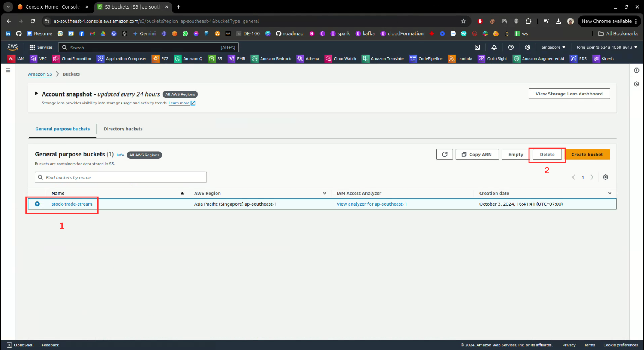644x350 pixels.
Task: Open the long-user account dropdown
Action: pos(607,47)
